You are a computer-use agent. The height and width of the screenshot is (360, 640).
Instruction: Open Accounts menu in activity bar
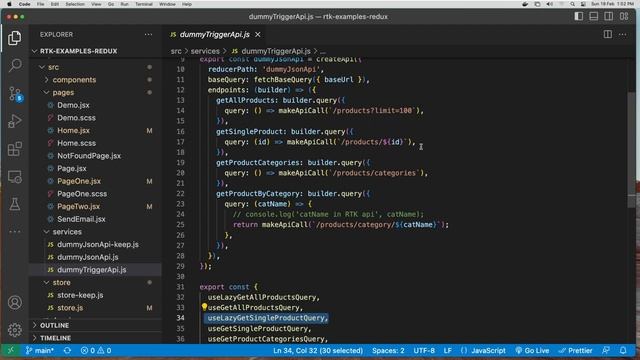pyautogui.click(x=15, y=302)
